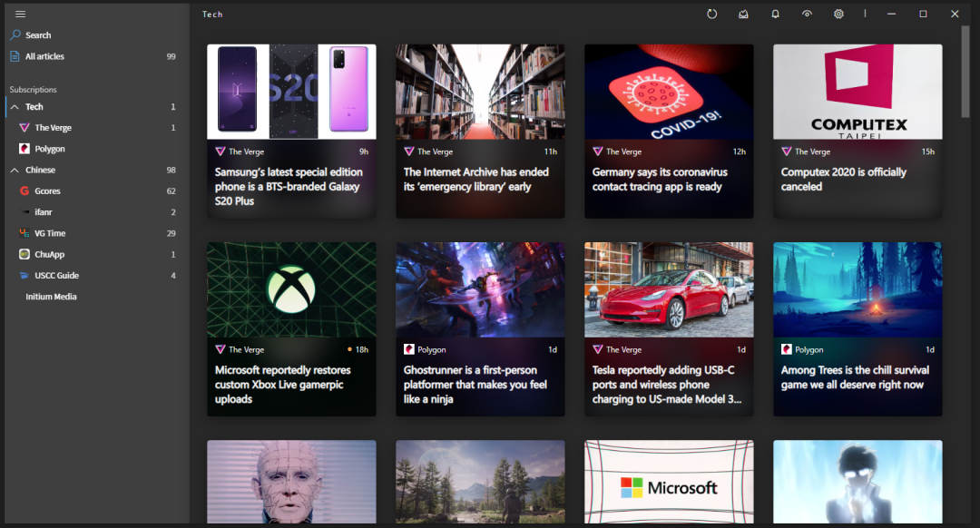Click the ifanr feed icon
Screen dimensions: 980x528
(x=24, y=211)
